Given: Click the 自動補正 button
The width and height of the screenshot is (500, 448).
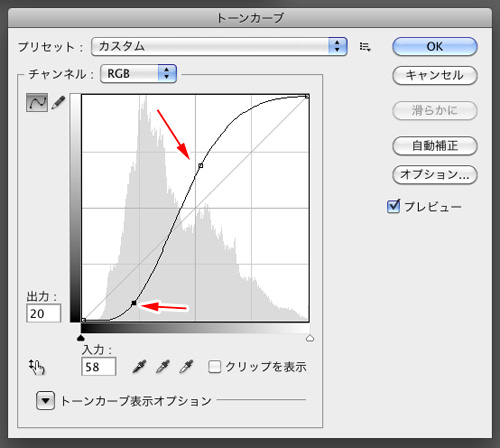Looking at the screenshot, I should click(x=435, y=146).
